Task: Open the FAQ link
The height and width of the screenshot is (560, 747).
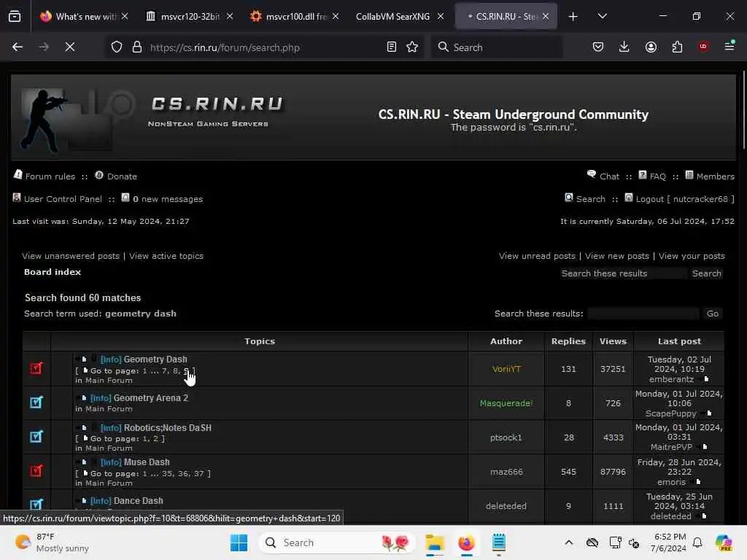Action: 657,176
